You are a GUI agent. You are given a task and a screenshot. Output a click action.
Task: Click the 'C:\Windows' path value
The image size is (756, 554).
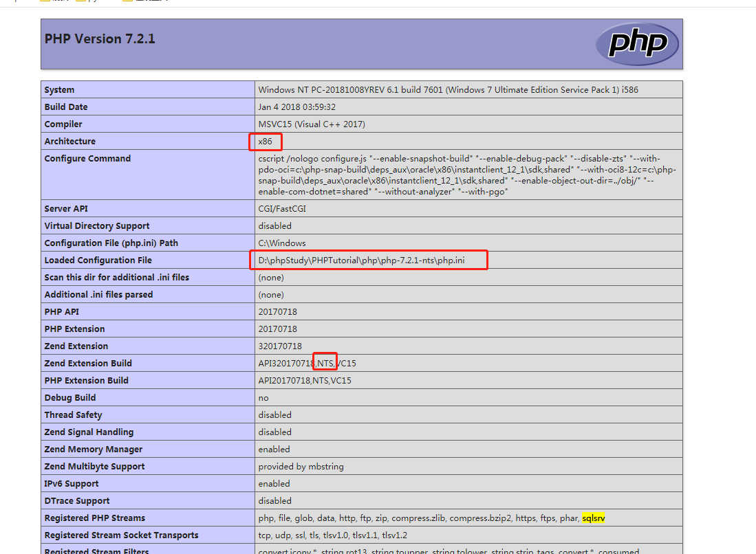[x=282, y=243]
